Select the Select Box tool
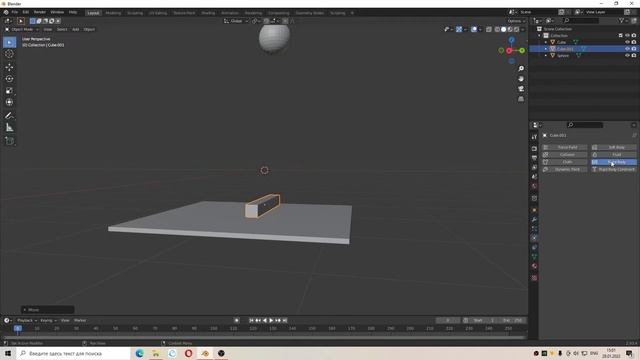Screen dimensions: 640x360 tap(9, 42)
